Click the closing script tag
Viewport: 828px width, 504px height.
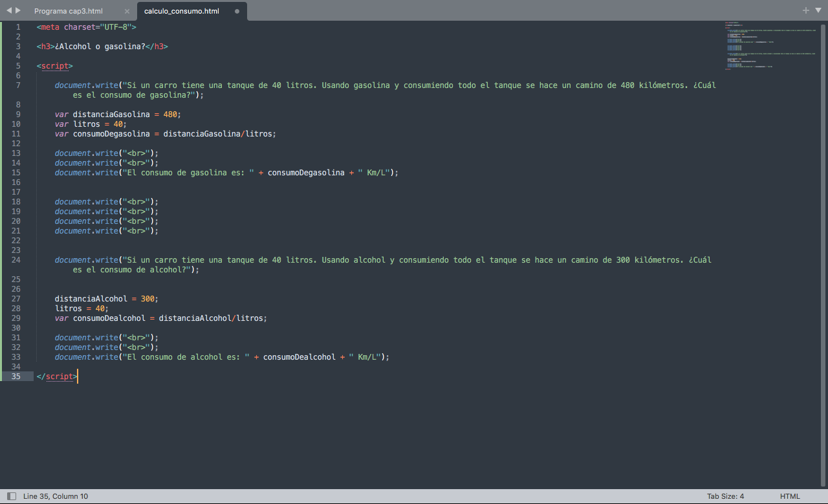[57, 377]
